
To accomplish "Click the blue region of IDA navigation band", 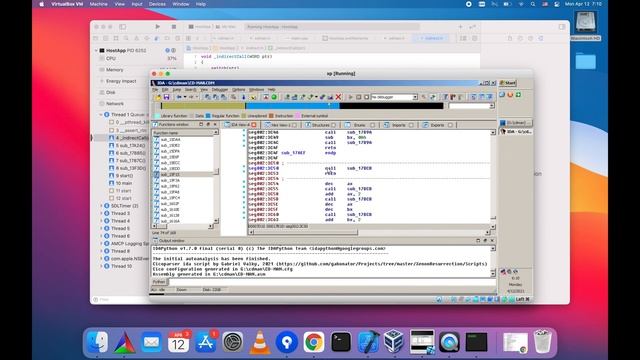I will point(292,106).
